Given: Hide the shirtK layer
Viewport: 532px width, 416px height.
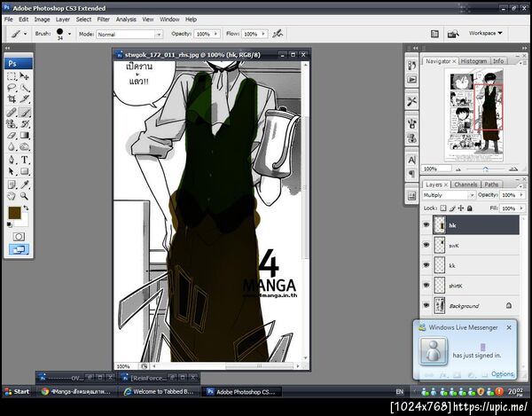Looking at the screenshot, I should [x=426, y=285].
